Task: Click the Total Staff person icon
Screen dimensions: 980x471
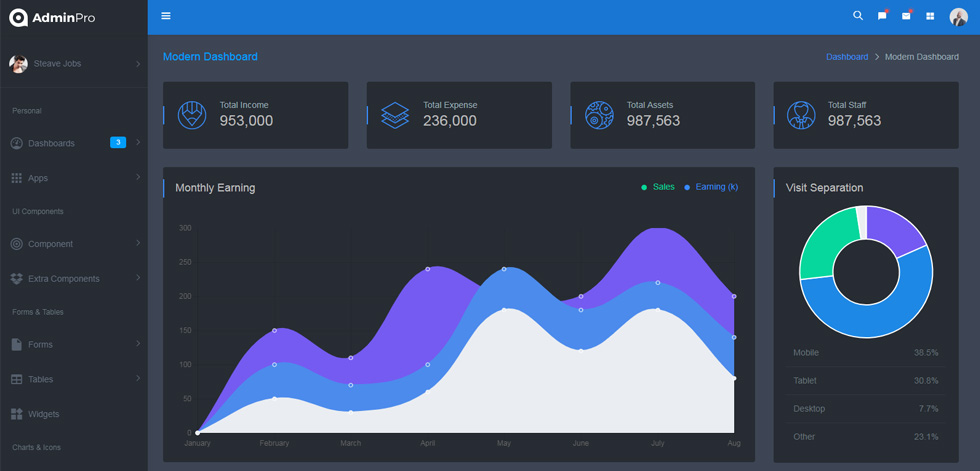Action: (x=801, y=116)
